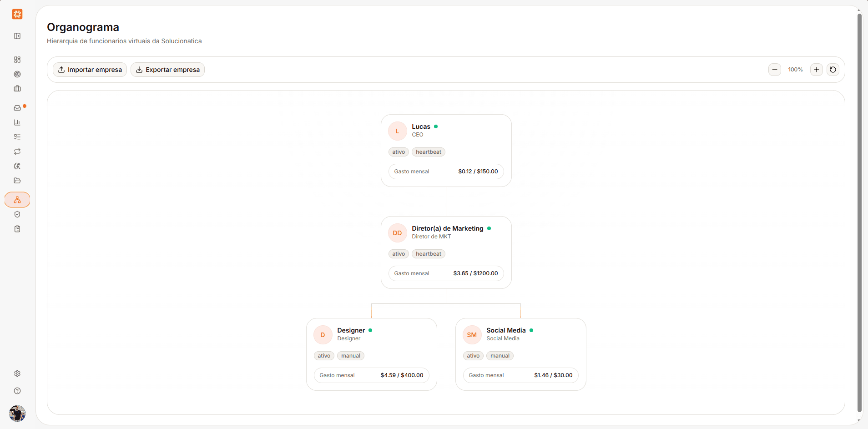Open the checklist tasks icon
This screenshot has width=868, height=429.
click(17, 137)
